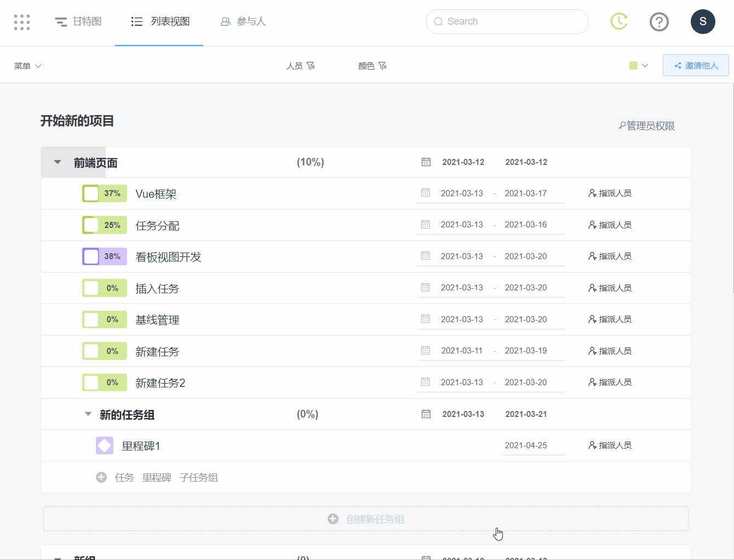Screen dimensions: 734x560
Task: Collapse the 前端页面 task group
Action: click(58, 162)
